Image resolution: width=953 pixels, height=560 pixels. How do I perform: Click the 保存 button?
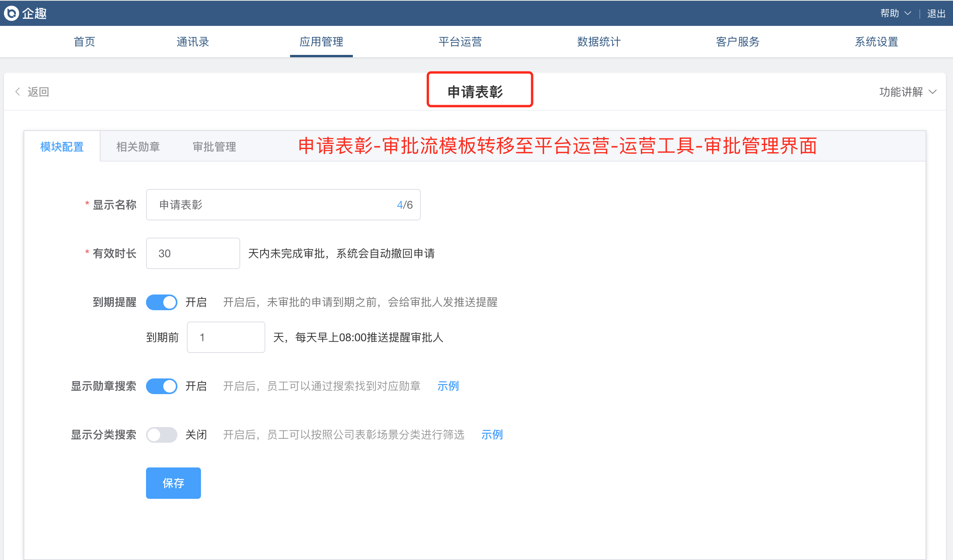click(173, 483)
